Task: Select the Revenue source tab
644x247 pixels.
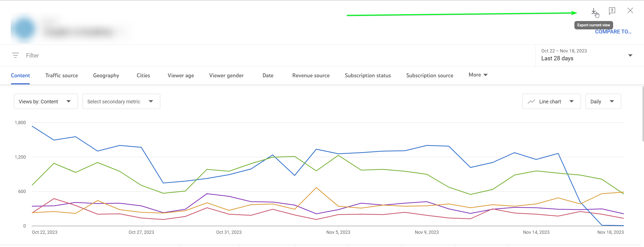Action: pos(311,75)
